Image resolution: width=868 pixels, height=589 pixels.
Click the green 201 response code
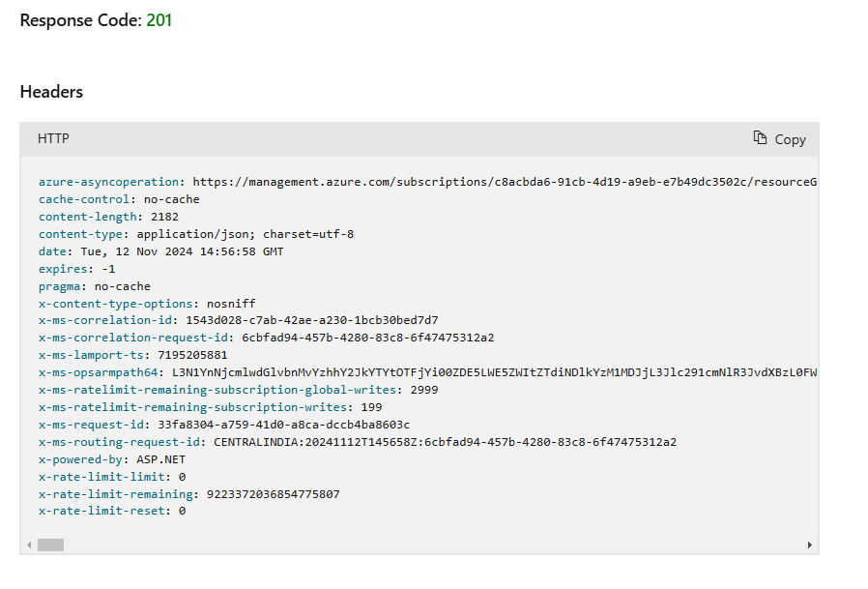pos(159,19)
